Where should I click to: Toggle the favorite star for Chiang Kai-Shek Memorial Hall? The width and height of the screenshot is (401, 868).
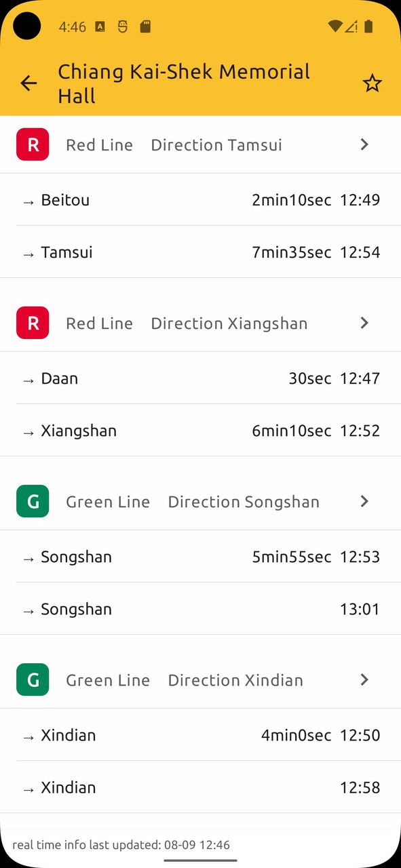[x=372, y=83]
